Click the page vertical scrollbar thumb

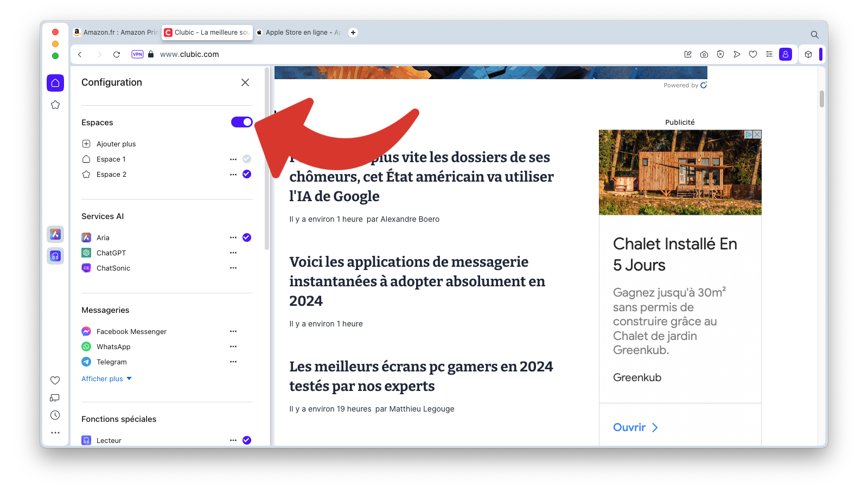(822, 99)
